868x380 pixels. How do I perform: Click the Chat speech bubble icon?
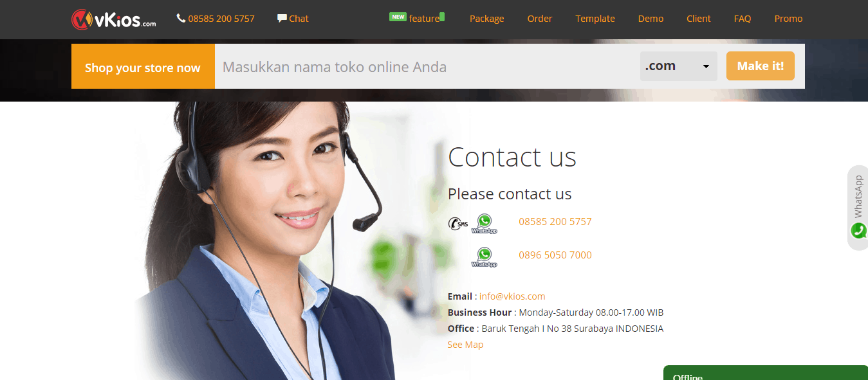[282, 19]
